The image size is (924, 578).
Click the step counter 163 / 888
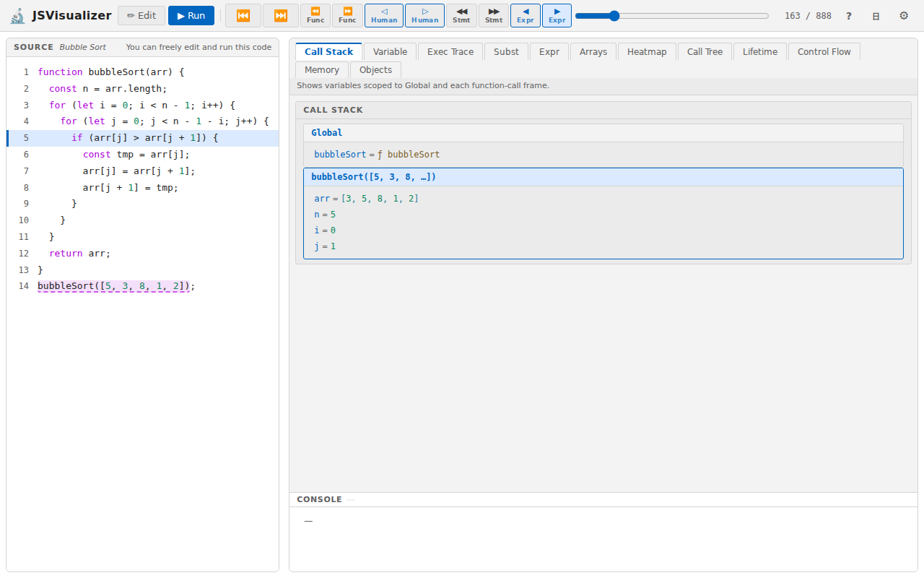(808, 16)
